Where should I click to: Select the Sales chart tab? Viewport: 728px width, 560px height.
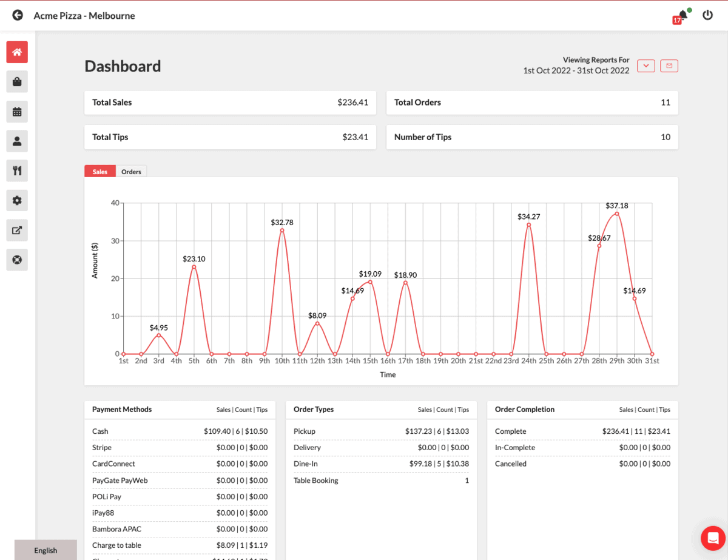coord(99,171)
